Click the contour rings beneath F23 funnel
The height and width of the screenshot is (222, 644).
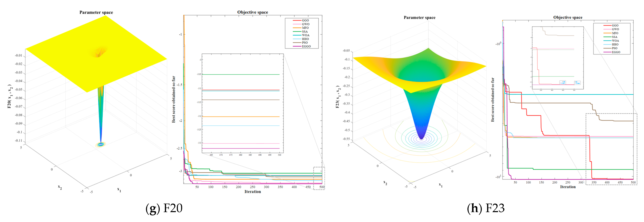coord(421,139)
